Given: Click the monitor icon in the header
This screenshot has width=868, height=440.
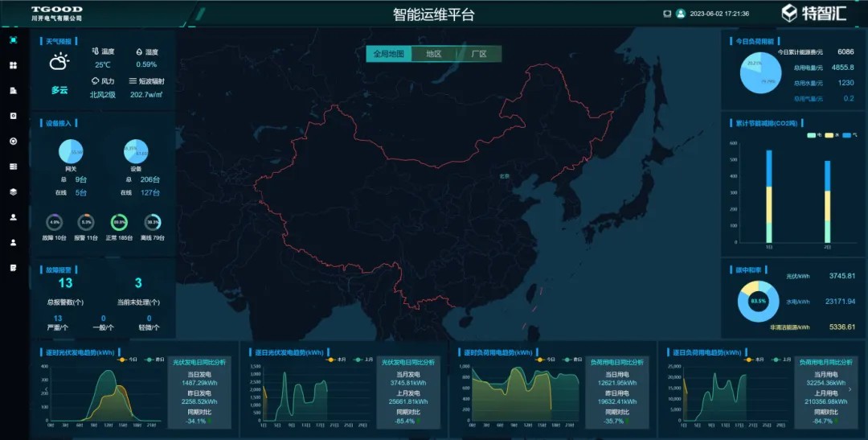Looking at the screenshot, I should pyautogui.click(x=667, y=14).
